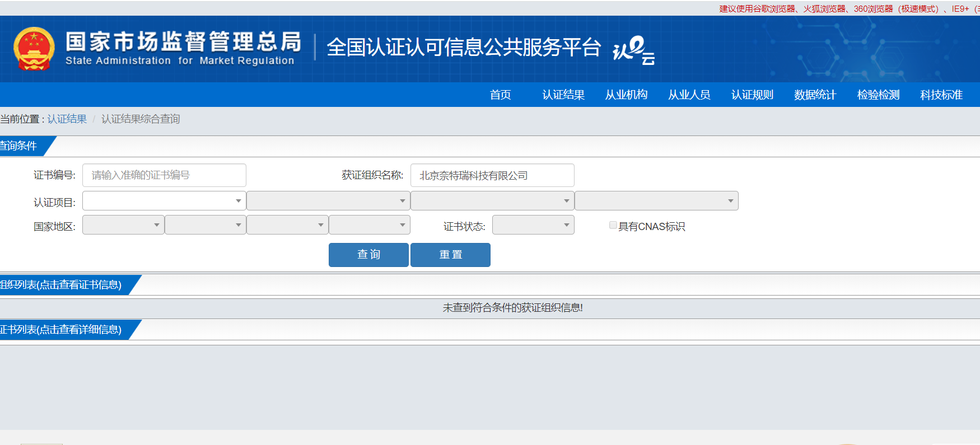This screenshot has height=445, width=980.
Task: Expand the fourth 认证项目 dropdown
Action: [656, 201]
